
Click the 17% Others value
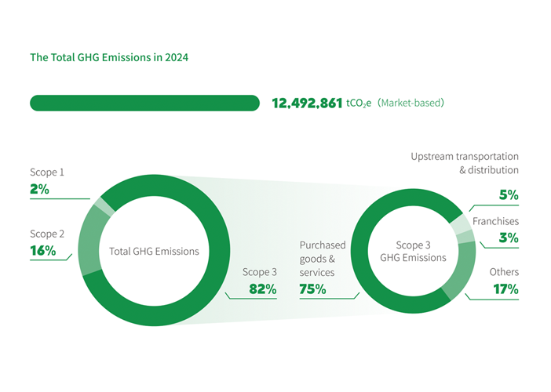coord(506,289)
